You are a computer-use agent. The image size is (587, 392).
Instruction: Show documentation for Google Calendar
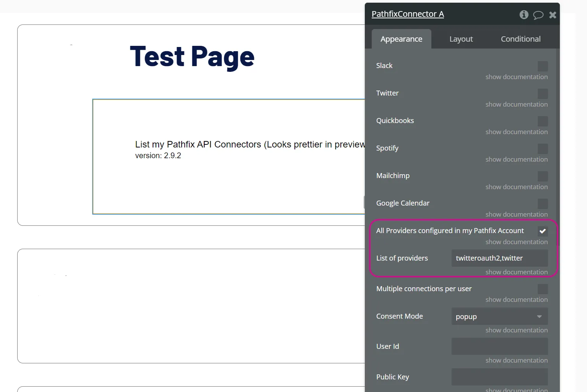[x=517, y=214]
